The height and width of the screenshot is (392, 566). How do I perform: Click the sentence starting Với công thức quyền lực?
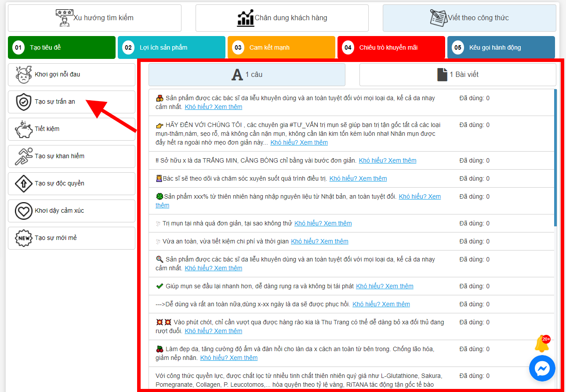(x=299, y=381)
